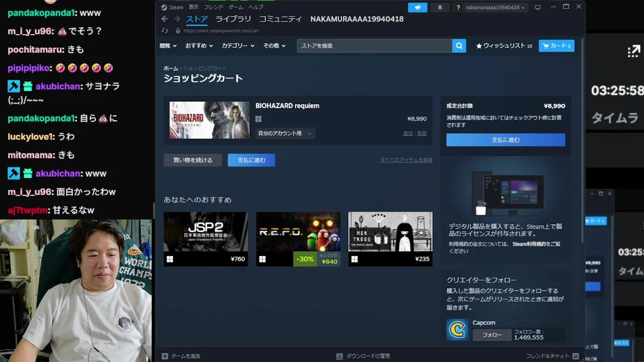Screen dimensions: 644x362
Task: Expand the その他 dropdown menu
Action: coord(274,46)
